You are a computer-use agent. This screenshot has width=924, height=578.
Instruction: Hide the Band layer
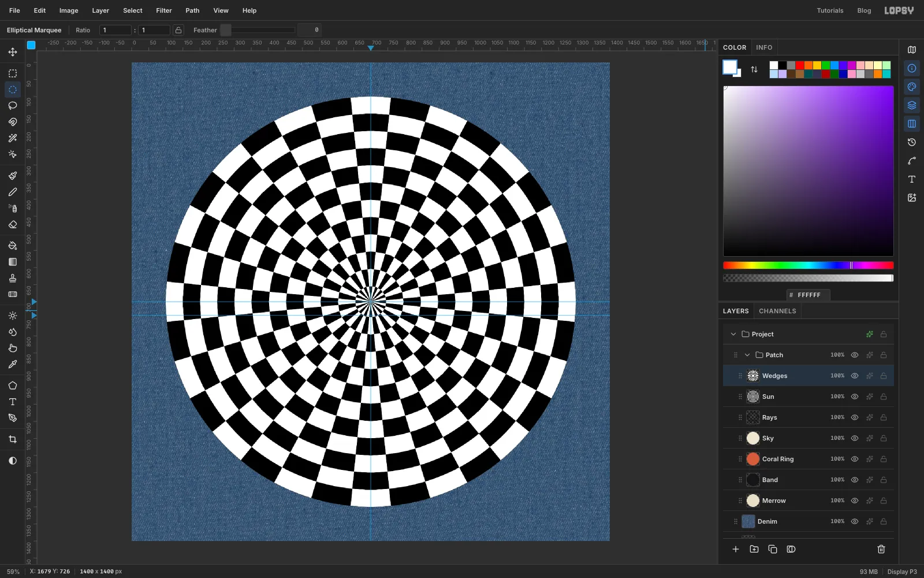(855, 480)
